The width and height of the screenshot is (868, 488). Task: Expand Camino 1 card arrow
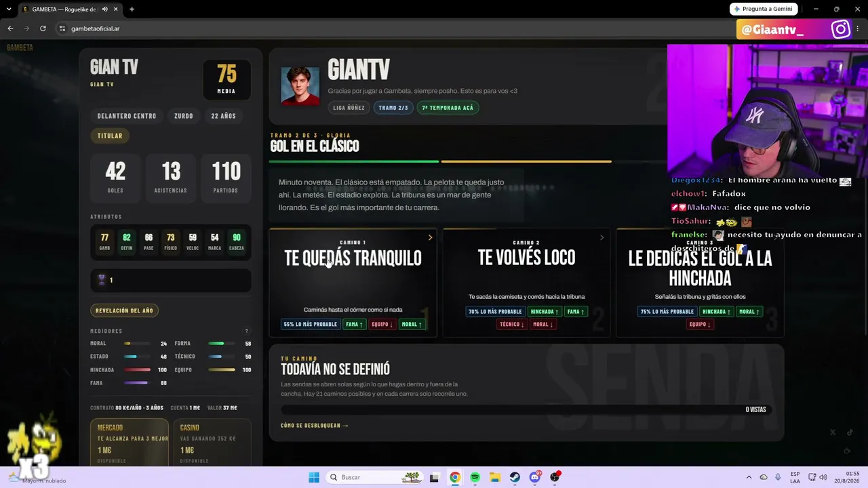(430, 237)
